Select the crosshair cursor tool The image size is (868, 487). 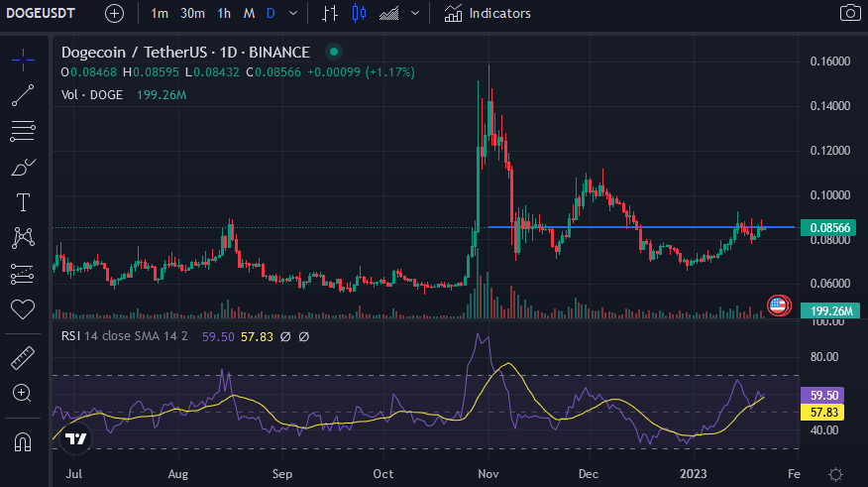click(x=23, y=59)
